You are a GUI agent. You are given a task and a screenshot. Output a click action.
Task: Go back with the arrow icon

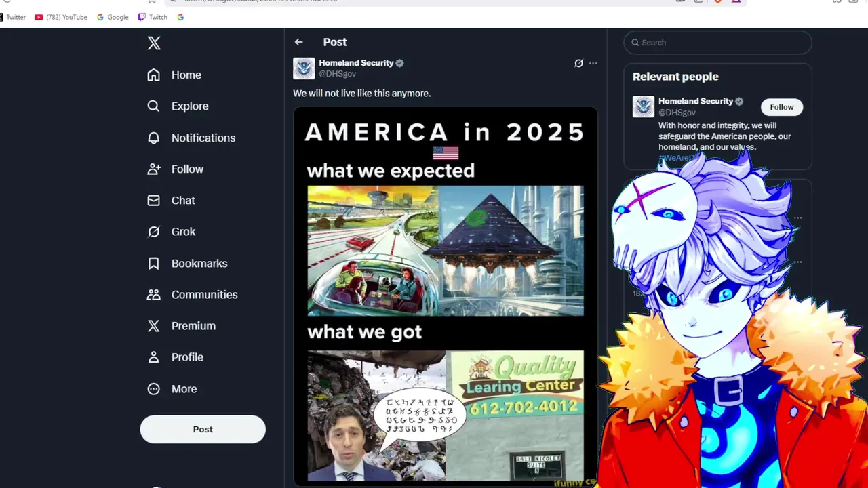[298, 42]
